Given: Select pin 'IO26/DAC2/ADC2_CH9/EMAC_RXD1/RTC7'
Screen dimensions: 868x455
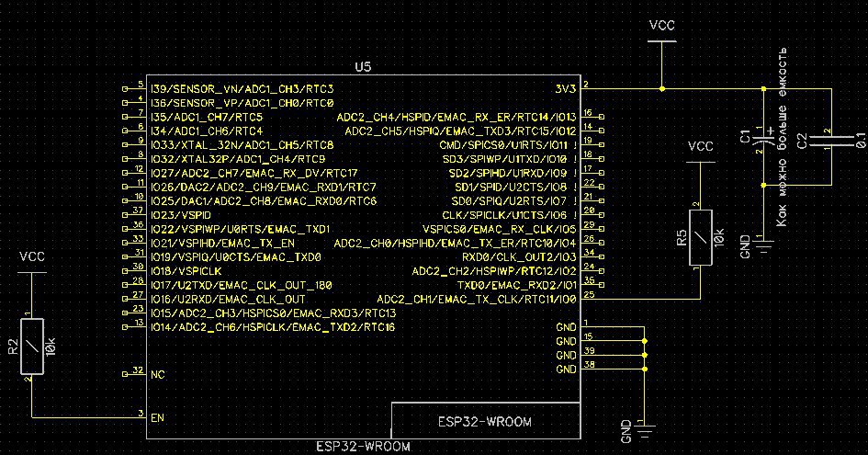Looking at the screenshot, I should click(264, 188).
